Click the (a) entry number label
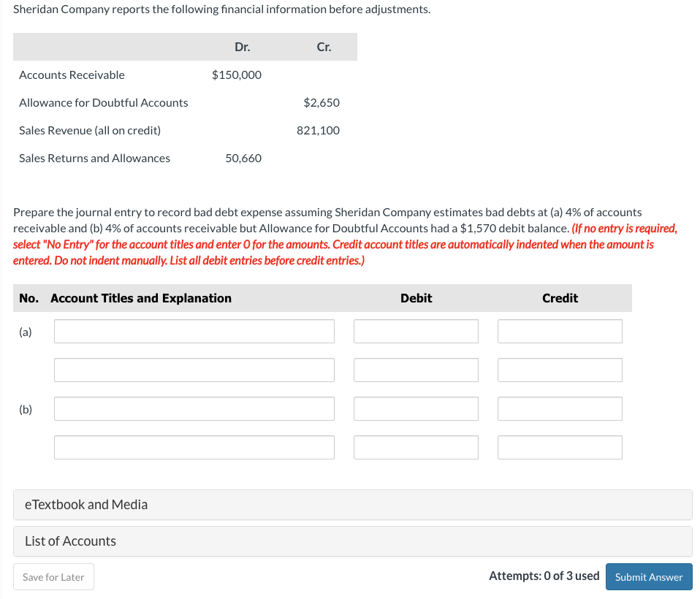700x599 pixels. pos(26,332)
